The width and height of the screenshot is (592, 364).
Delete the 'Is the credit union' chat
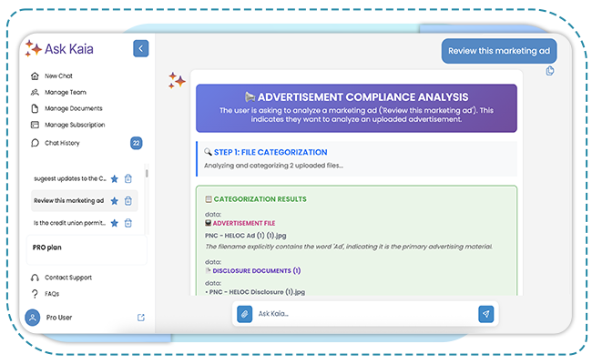(x=128, y=223)
